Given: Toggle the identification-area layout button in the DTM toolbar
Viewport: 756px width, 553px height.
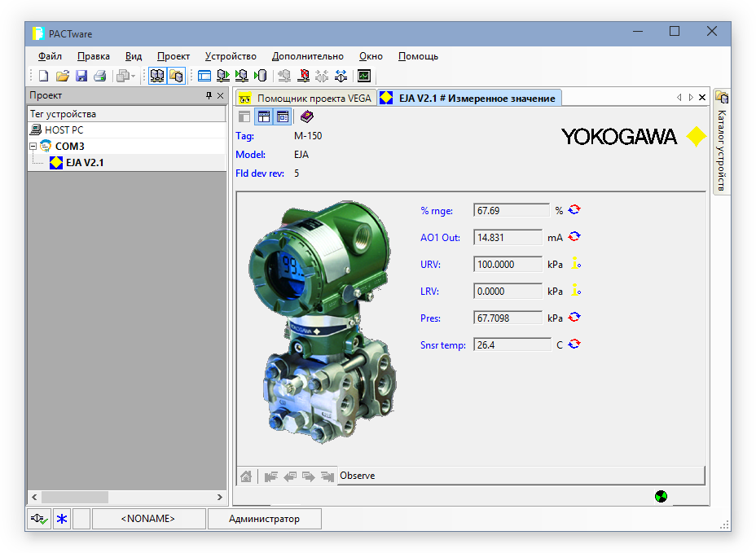Looking at the screenshot, I should 283,116.
